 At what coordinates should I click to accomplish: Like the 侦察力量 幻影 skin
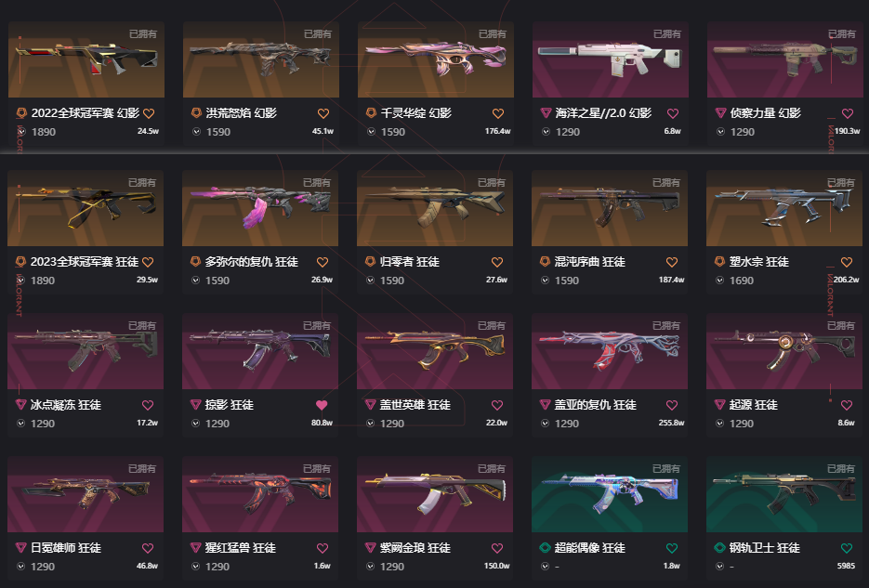(848, 113)
